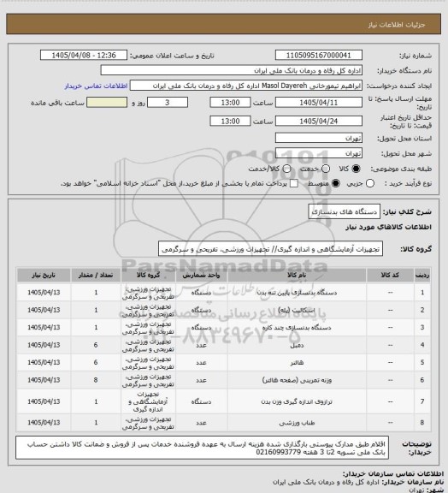Click the response deadline time 13:00 field

230,103
